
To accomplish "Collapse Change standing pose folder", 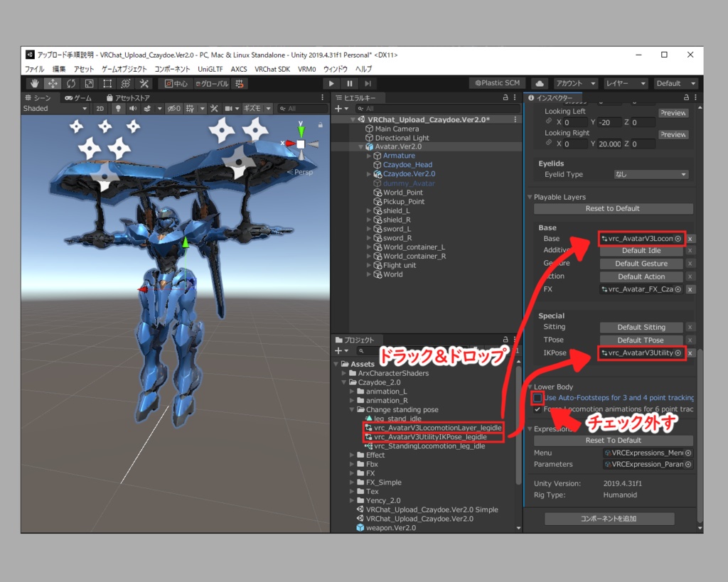I will coord(352,410).
